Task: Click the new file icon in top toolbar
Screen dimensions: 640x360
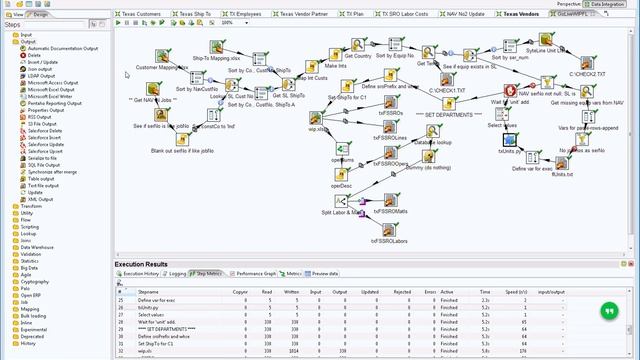Action: tap(8, 4)
